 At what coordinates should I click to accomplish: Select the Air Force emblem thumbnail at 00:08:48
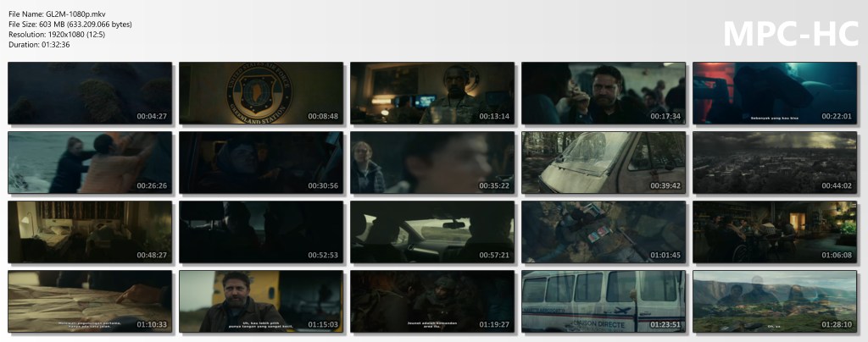[261, 93]
